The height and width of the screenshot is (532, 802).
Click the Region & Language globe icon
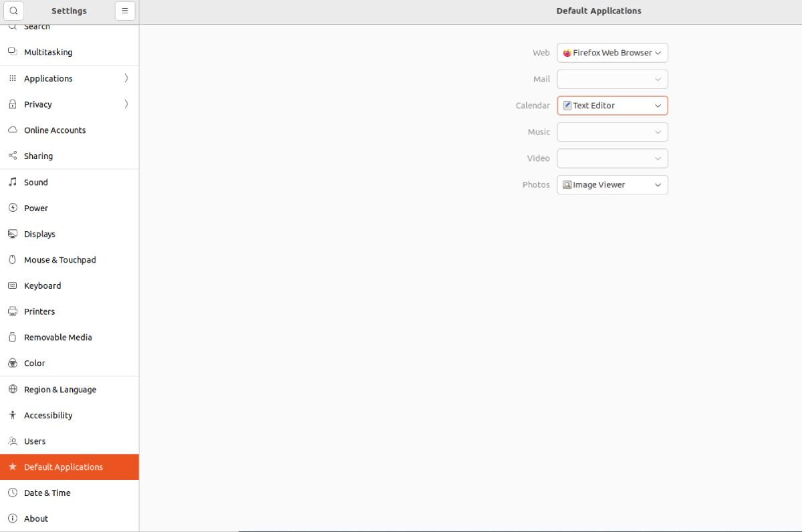coord(12,390)
